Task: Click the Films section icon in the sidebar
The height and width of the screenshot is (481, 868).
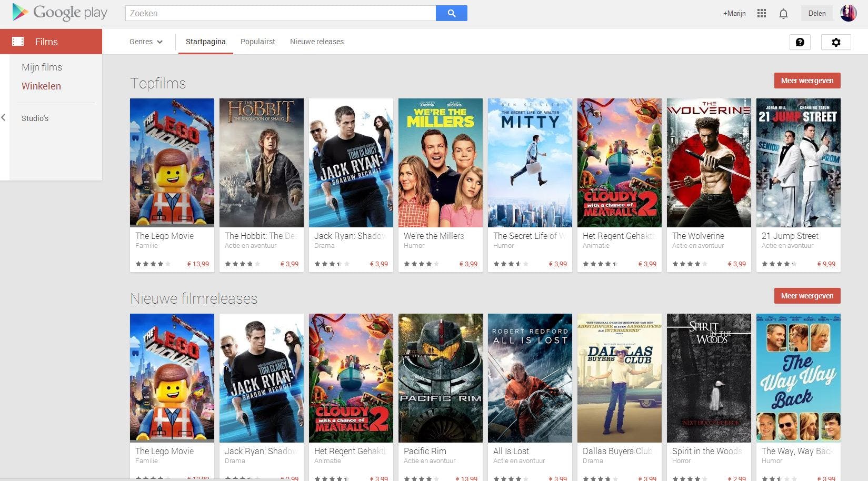Action: tap(19, 41)
